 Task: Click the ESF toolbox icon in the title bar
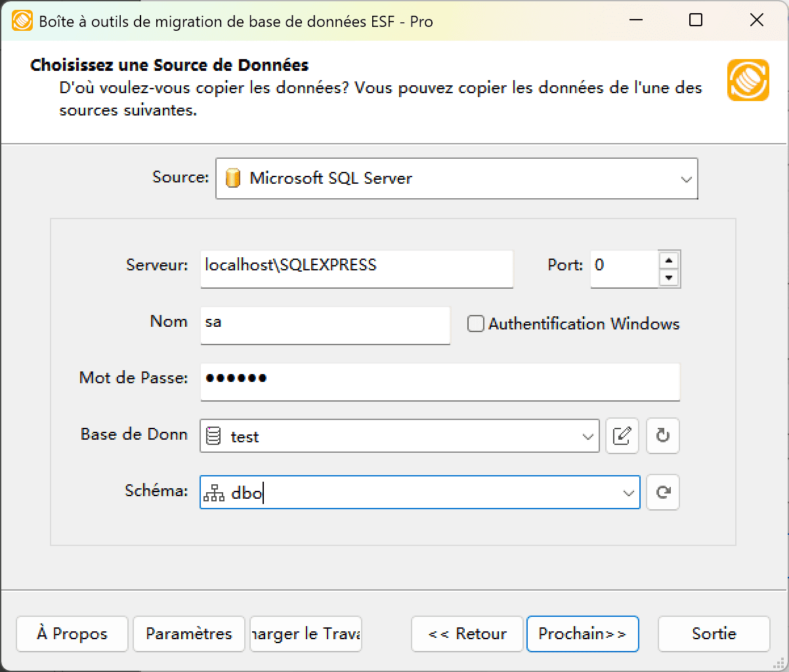22,20
